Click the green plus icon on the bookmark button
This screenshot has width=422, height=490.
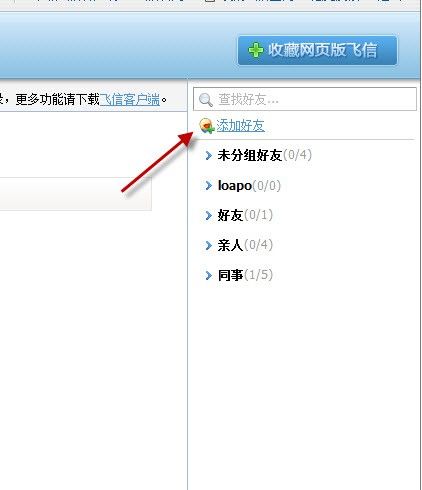(x=255, y=50)
